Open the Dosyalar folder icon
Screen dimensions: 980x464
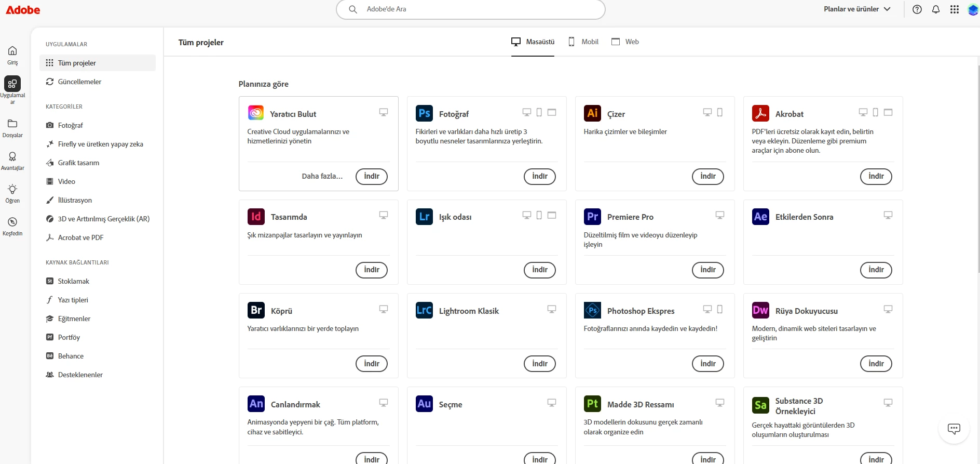click(x=12, y=124)
